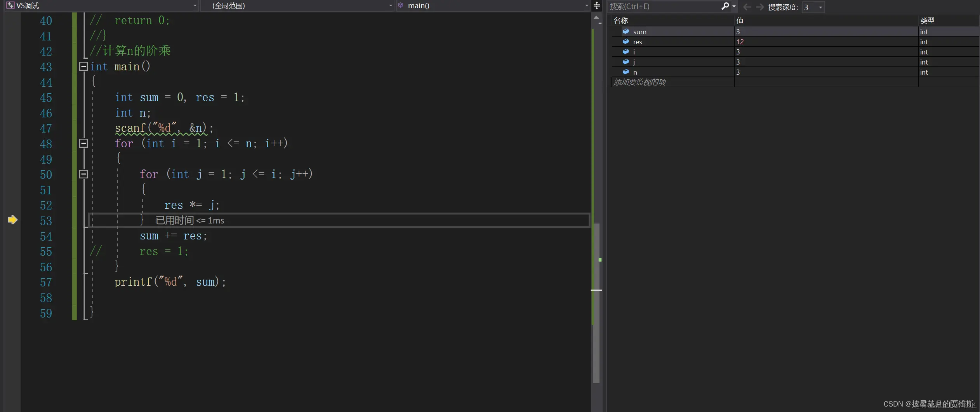Click the value 3 of sum

pos(738,32)
